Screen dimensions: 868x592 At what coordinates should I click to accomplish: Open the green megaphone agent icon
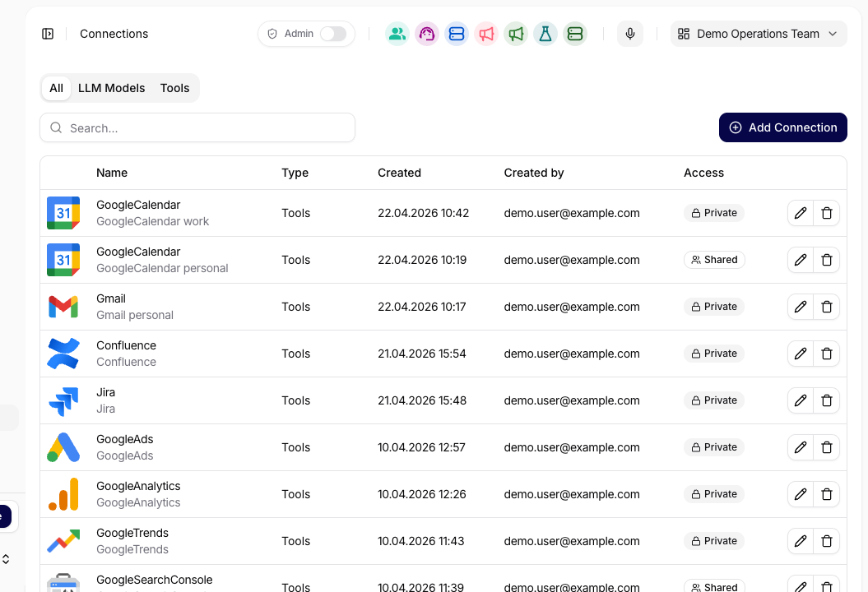coord(516,34)
